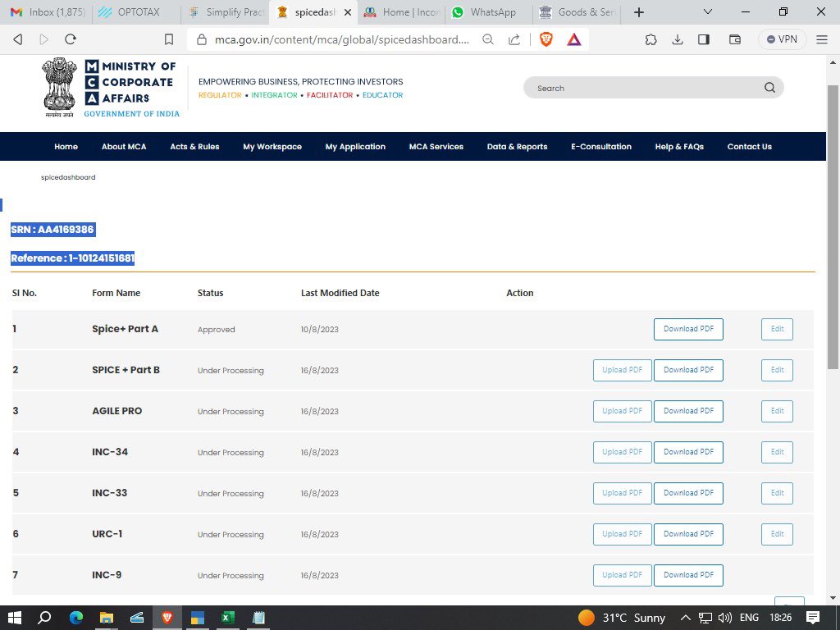Open browser downloads icon
Viewport: 840px width, 630px height.
coord(677,39)
